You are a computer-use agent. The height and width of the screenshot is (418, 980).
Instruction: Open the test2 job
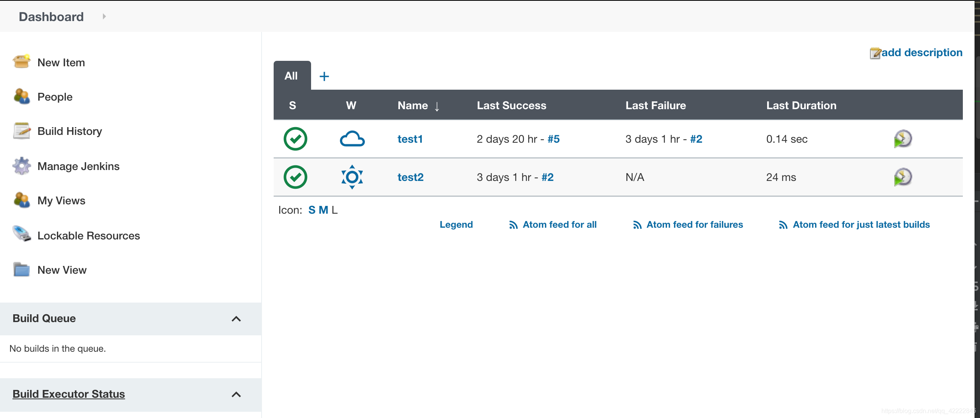(x=410, y=177)
